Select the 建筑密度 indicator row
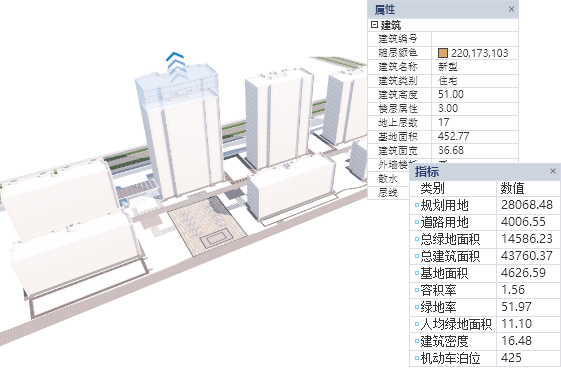The image size is (561, 370). tap(485, 341)
